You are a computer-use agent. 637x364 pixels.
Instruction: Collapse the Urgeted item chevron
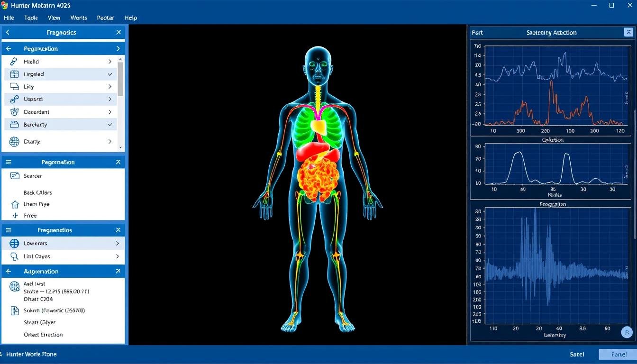coord(110,74)
